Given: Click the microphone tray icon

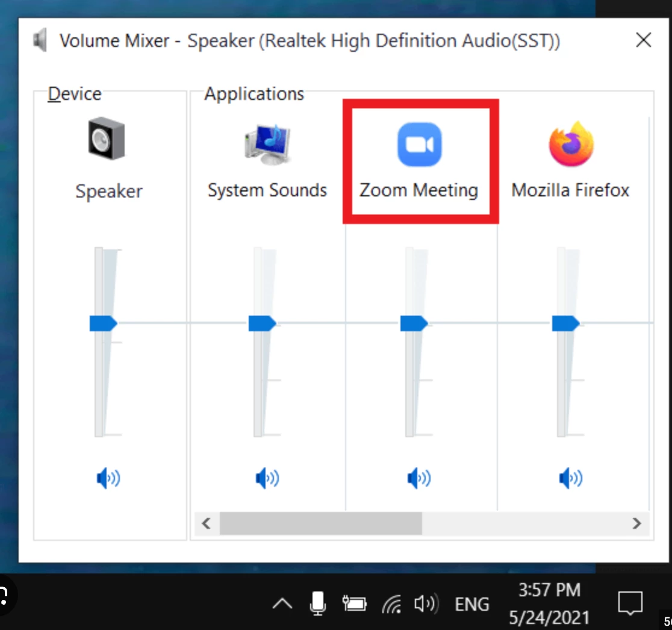Looking at the screenshot, I should pos(317,603).
